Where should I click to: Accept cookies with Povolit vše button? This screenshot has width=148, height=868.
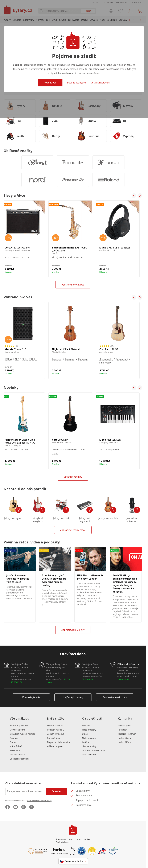(x=50, y=83)
